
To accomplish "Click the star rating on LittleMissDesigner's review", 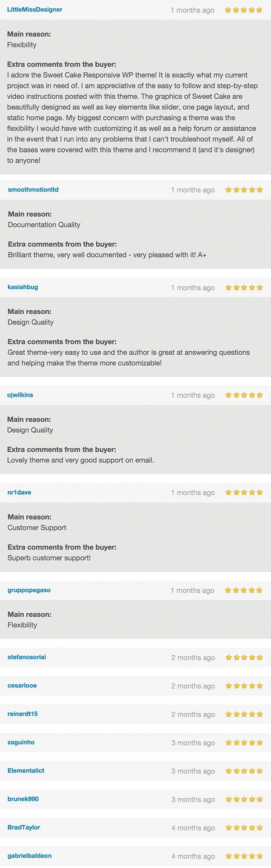I will tap(243, 10).
